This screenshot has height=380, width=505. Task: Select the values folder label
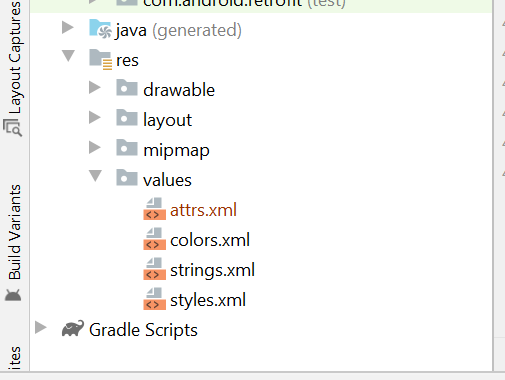167,180
